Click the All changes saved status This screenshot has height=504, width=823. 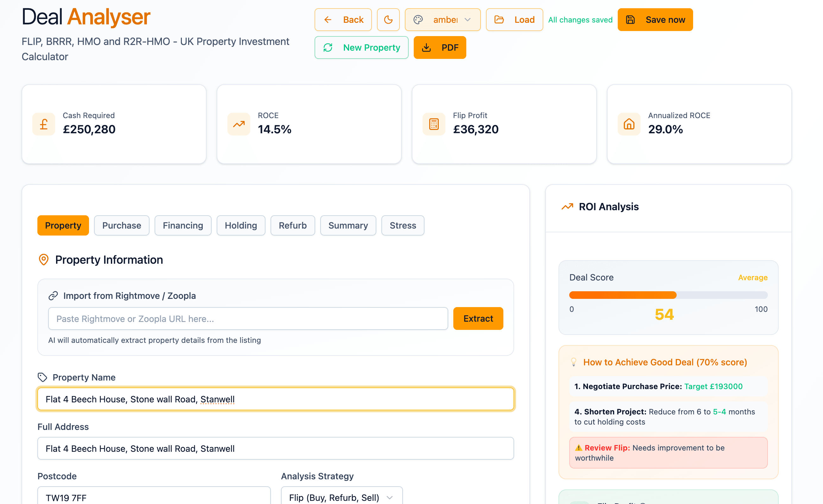(580, 20)
